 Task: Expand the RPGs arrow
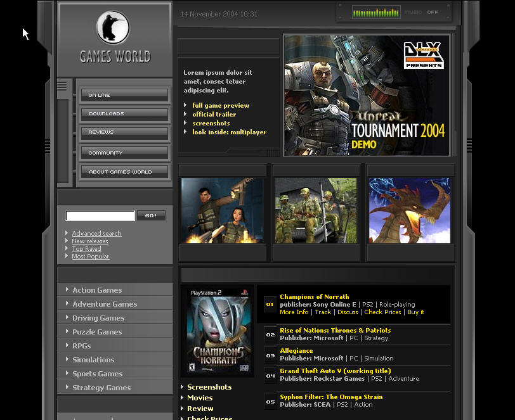click(67, 345)
